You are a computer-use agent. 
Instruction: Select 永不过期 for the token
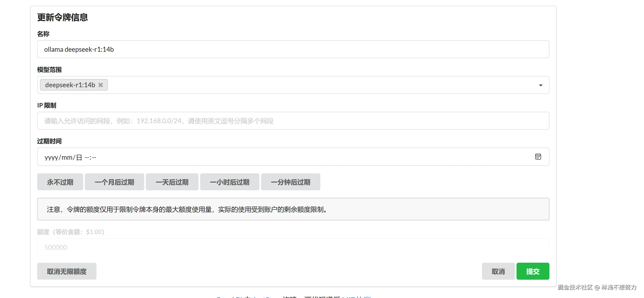[60, 182]
